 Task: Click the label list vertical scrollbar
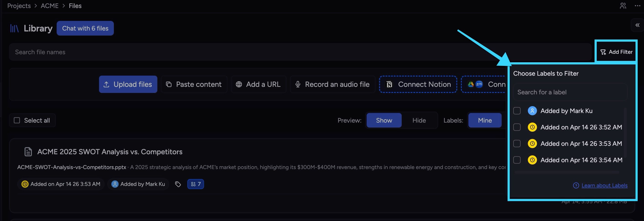click(x=625, y=133)
